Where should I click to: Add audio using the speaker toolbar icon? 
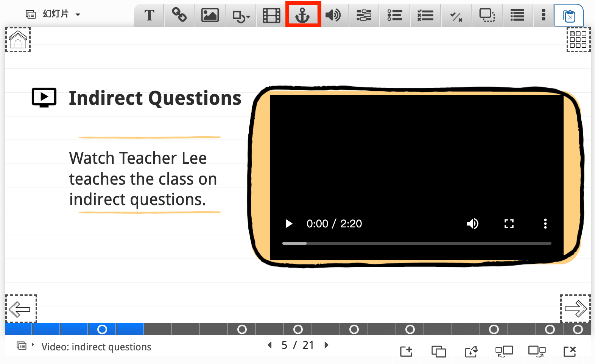pos(333,15)
